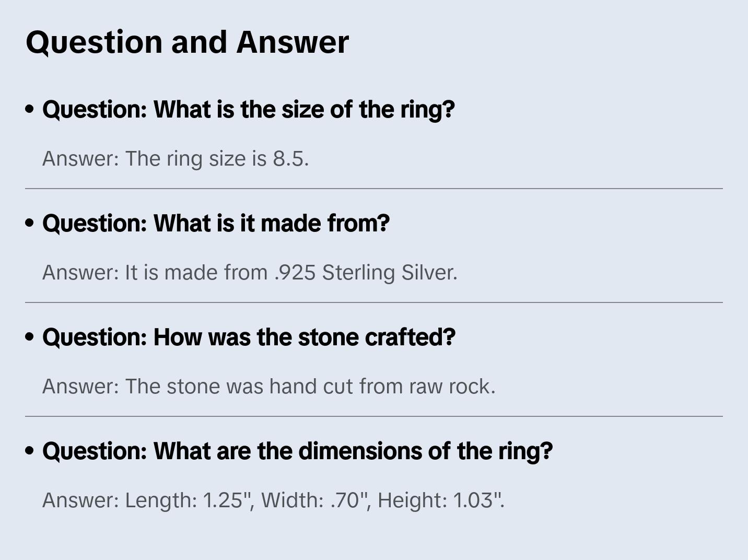Click the answer "The ring size is 8.5."

click(x=176, y=159)
